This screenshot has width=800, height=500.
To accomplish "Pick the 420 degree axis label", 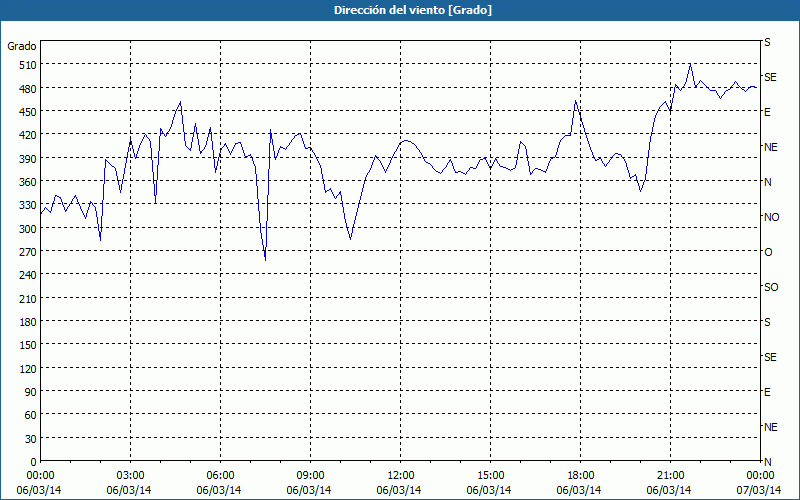I will point(28,135).
